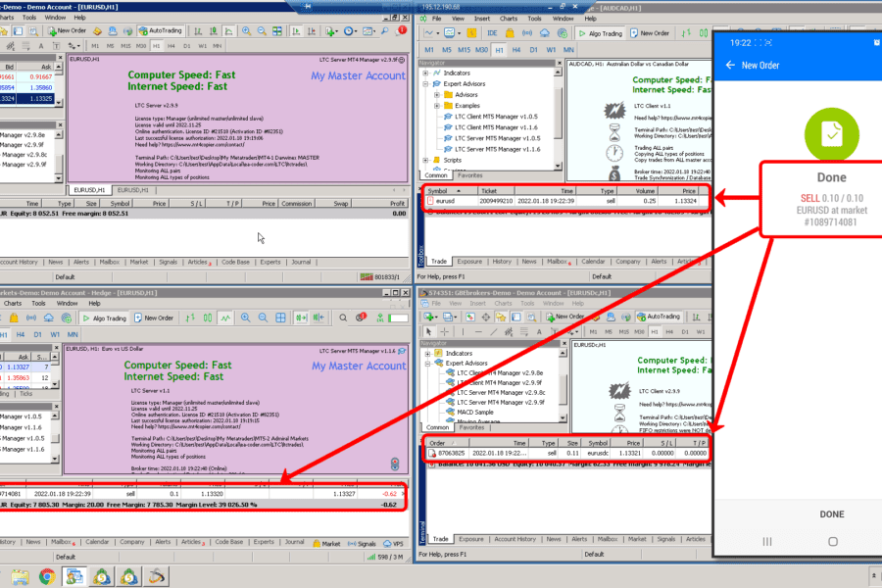
Task: Show chart grid in MT5 Hedge window
Action: (280, 318)
